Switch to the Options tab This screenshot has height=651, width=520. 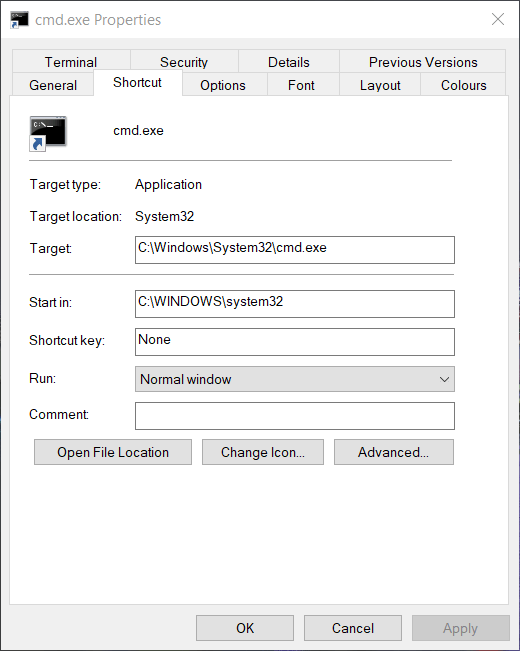click(223, 85)
